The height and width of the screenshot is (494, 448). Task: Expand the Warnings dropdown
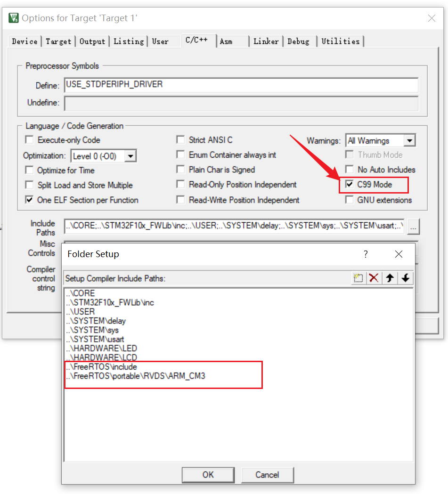point(409,140)
